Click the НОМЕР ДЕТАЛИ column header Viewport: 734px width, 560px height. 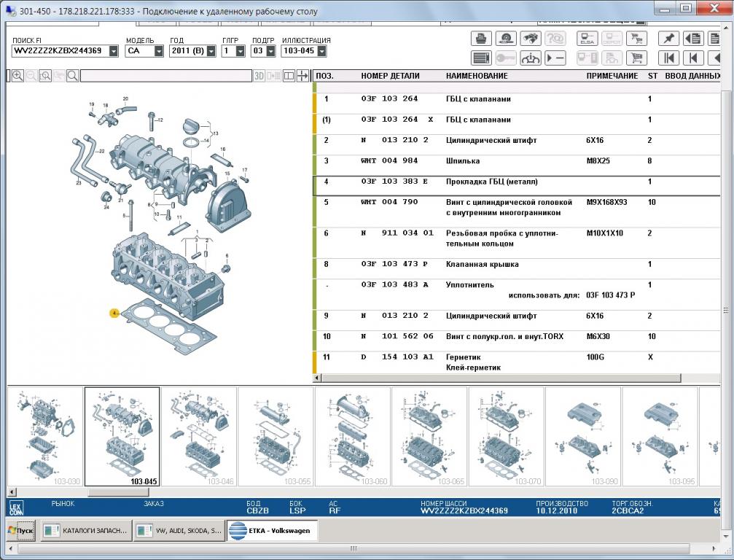coord(390,76)
